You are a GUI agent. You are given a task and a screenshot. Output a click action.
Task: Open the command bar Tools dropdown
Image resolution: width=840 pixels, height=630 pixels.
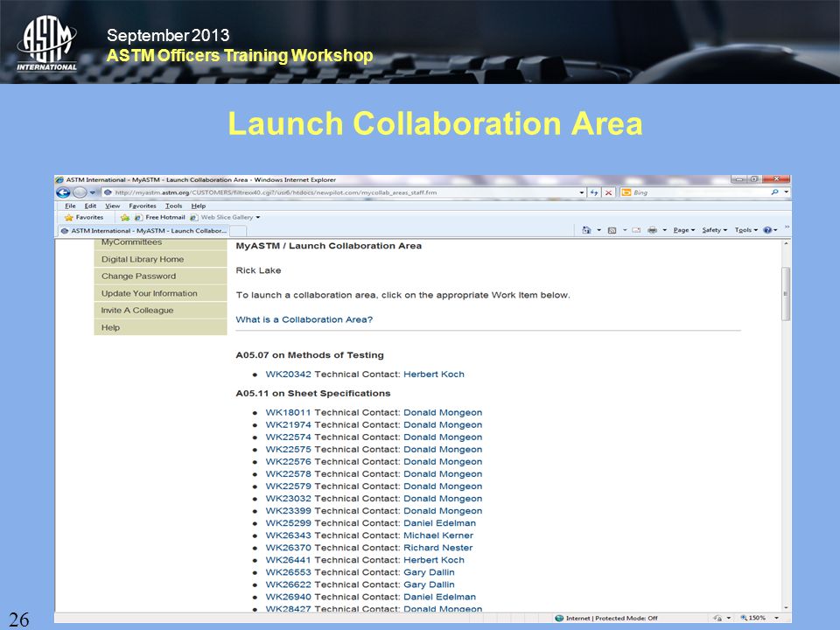pos(746,230)
